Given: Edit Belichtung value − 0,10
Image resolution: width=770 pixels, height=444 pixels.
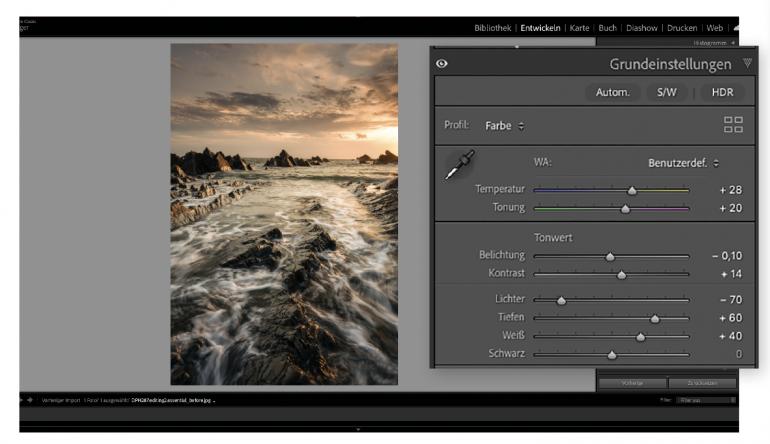Looking at the screenshot, I should 727,256.
